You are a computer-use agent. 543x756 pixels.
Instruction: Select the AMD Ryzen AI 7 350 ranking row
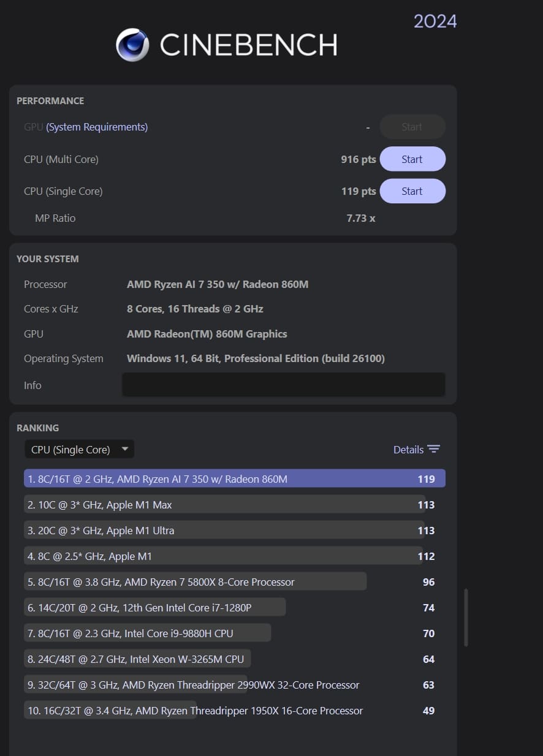tap(234, 479)
